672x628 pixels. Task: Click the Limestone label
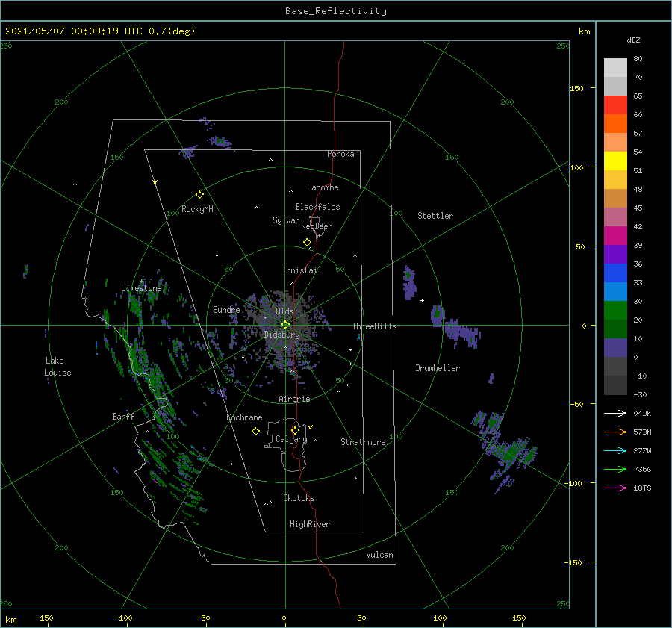(141, 288)
